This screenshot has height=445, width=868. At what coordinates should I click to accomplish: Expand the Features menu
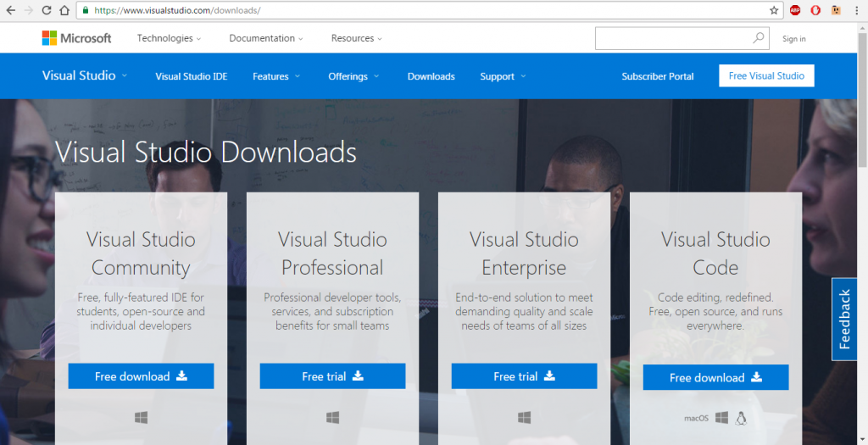[276, 76]
